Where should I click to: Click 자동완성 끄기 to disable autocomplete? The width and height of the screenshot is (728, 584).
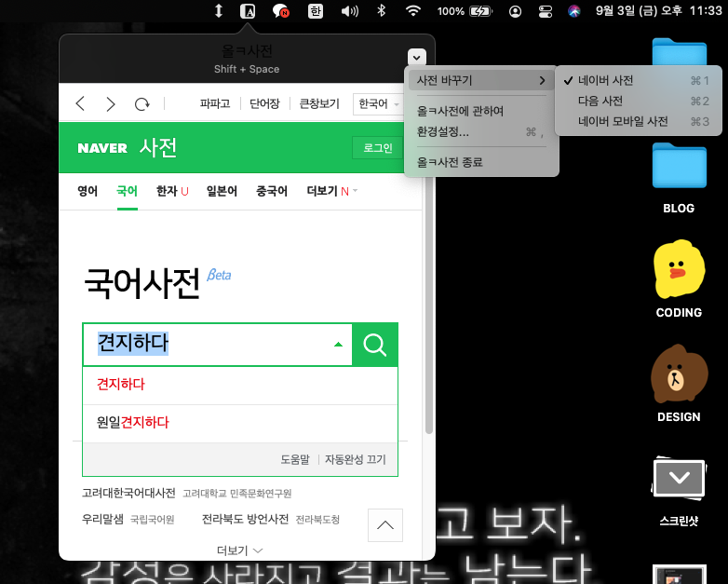(x=356, y=459)
